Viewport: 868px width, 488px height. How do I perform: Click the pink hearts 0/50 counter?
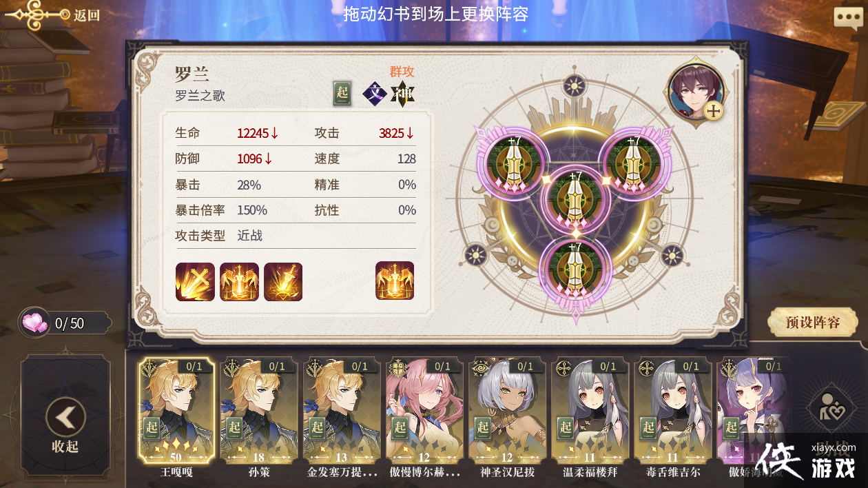[65, 323]
